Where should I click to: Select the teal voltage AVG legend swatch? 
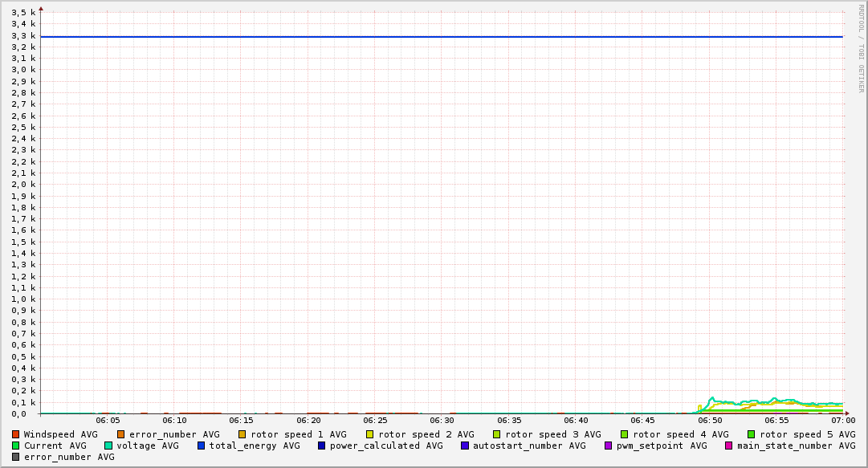click(x=108, y=446)
